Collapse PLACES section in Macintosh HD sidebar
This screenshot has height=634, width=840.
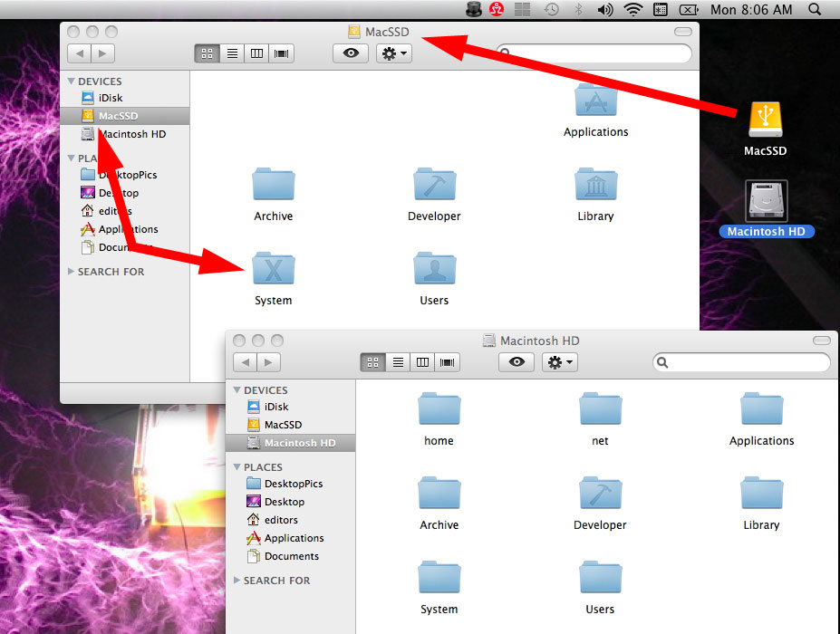point(237,467)
